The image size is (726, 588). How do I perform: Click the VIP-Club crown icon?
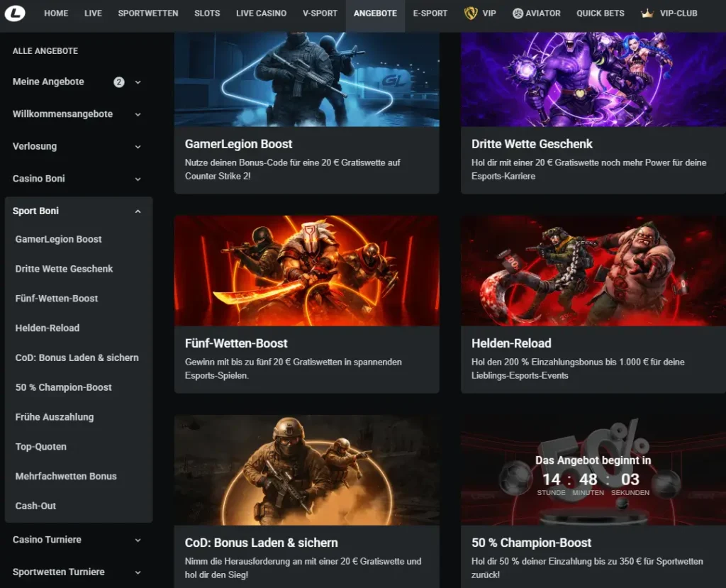point(647,13)
